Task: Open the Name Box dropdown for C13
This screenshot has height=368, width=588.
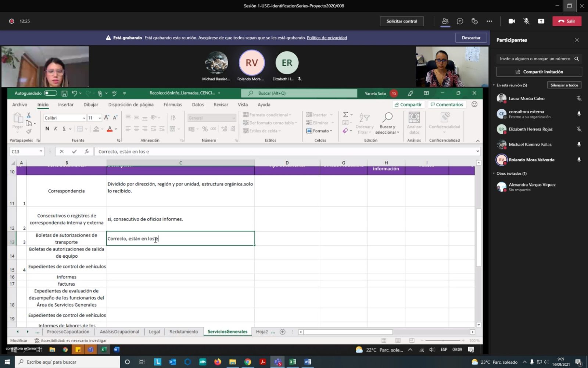Action: tap(41, 152)
